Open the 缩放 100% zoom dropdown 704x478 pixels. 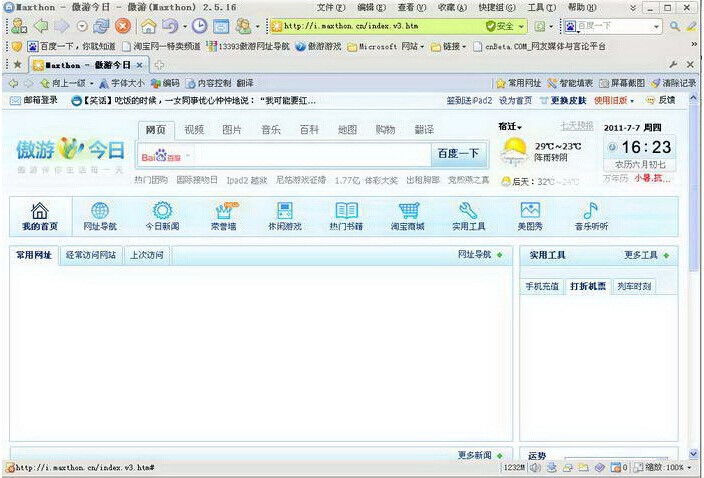[x=689, y=468]
